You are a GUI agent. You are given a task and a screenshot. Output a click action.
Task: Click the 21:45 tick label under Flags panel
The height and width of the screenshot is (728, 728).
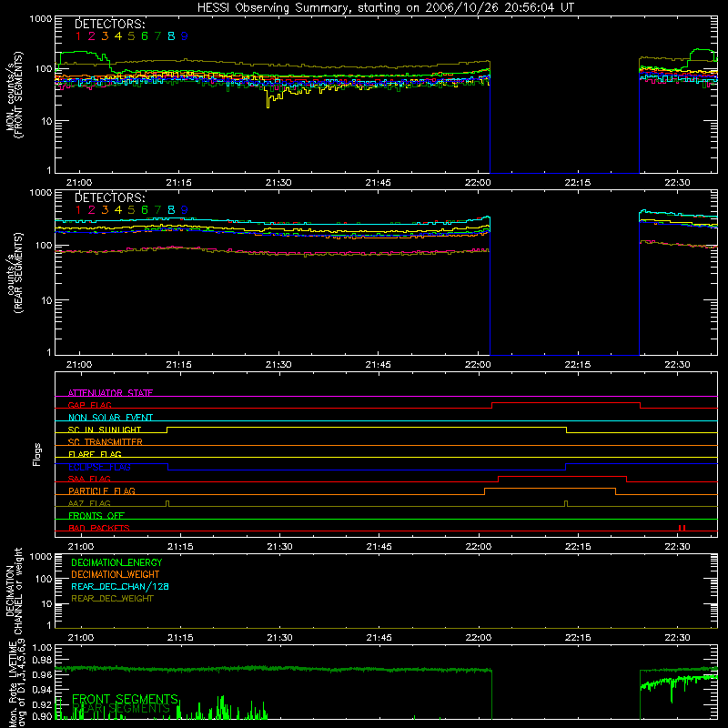click(x=379, y=547)
